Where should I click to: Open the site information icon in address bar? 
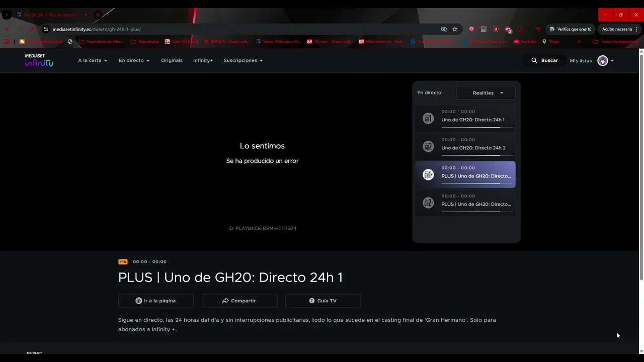tap(46, 29)
